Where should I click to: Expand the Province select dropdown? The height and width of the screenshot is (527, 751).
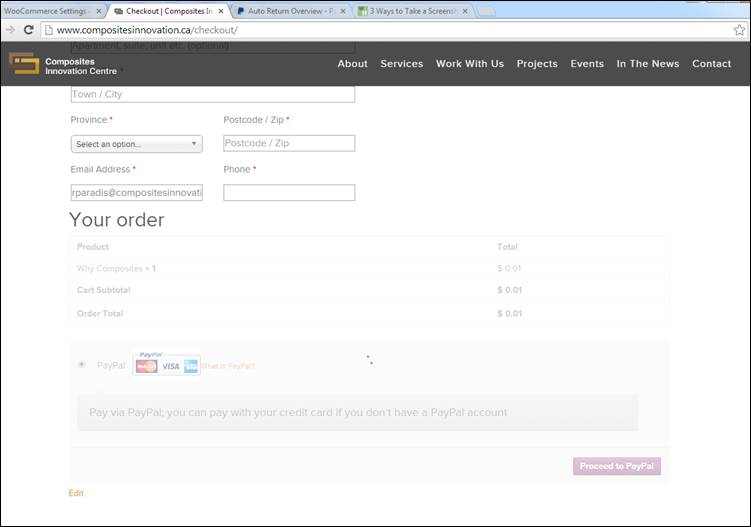tap(136, 144)
